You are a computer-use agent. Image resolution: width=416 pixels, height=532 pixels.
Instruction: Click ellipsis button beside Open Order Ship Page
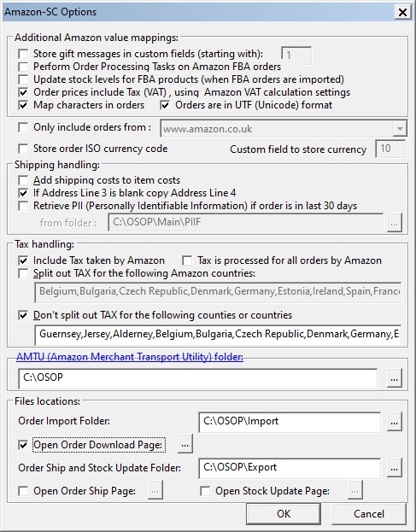tap(155, 490)
